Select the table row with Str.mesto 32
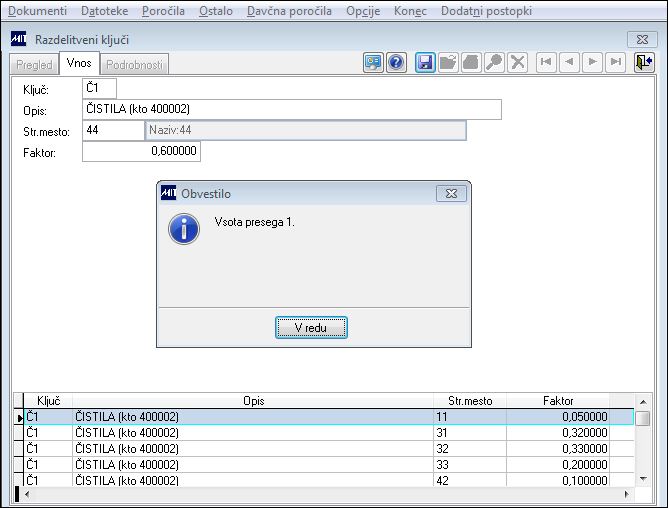This screenshot has width=668, height=508. 324,449
